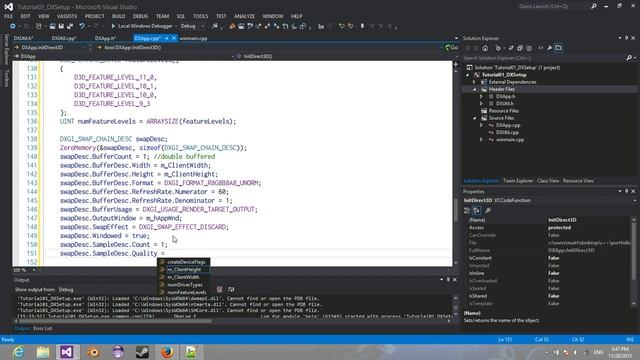The width and height of the screenshot is (640, 360).
Task: Click the Undo toolbar icon
Action: click(x=82, y=26)
